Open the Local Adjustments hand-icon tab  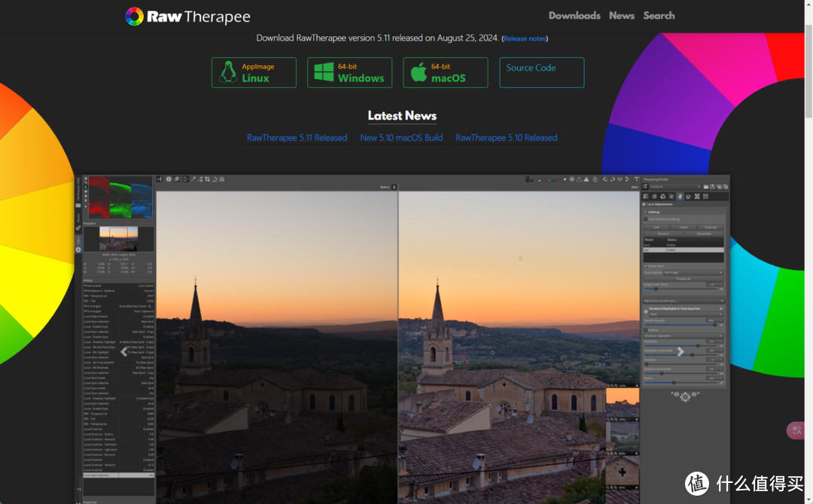pyautogui.click(x=680, y=196)
